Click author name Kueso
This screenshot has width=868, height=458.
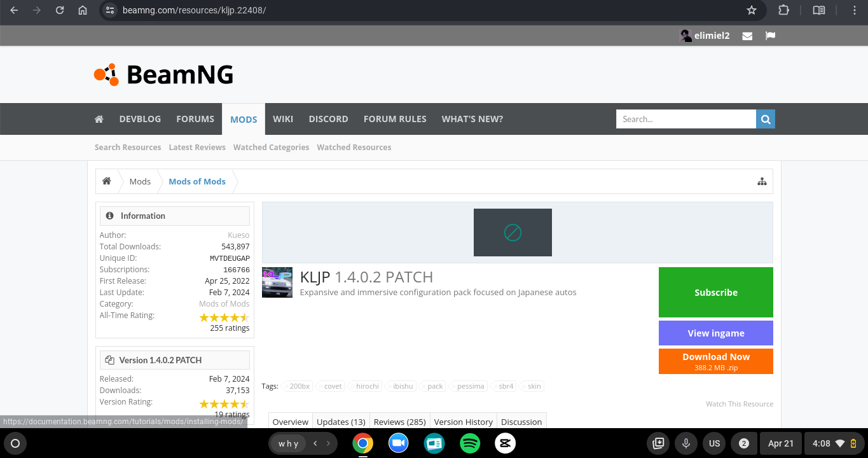click(x=238, y=235)
